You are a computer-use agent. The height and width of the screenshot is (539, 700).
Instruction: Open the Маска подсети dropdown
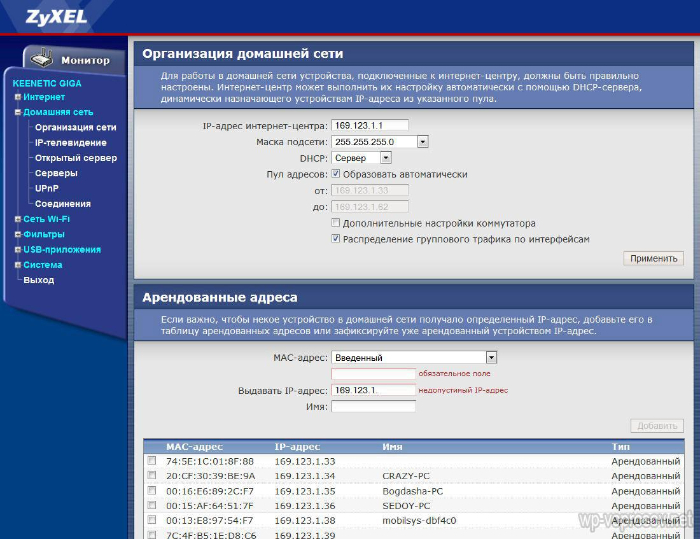point(422,142)
